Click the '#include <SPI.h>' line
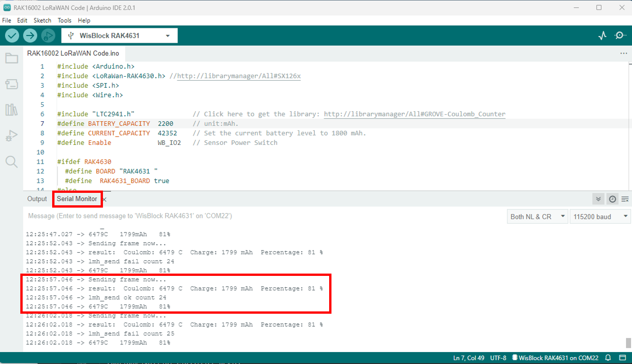The width and height of the screenshot is (632, 364). (88, 85)
